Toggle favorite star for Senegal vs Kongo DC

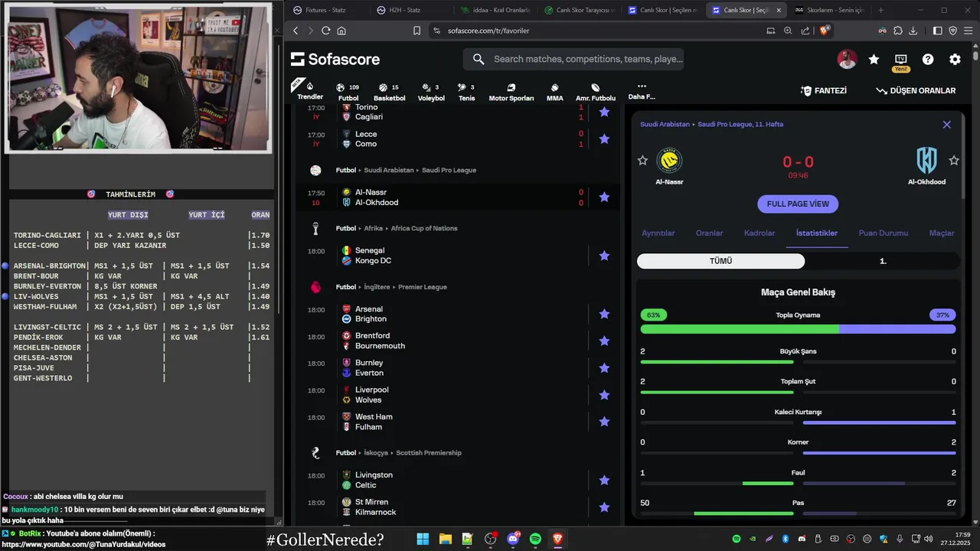(x=604, y=256)
